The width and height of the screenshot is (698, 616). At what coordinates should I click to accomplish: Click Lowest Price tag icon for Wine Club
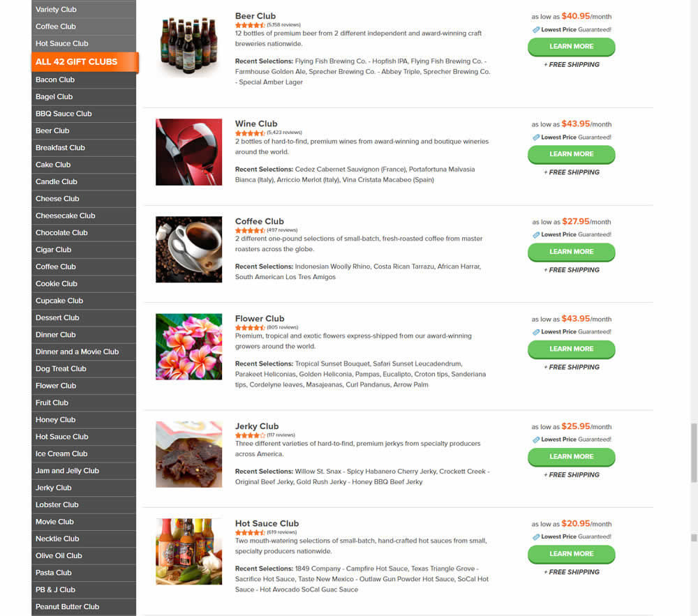(x=536, y=137)
